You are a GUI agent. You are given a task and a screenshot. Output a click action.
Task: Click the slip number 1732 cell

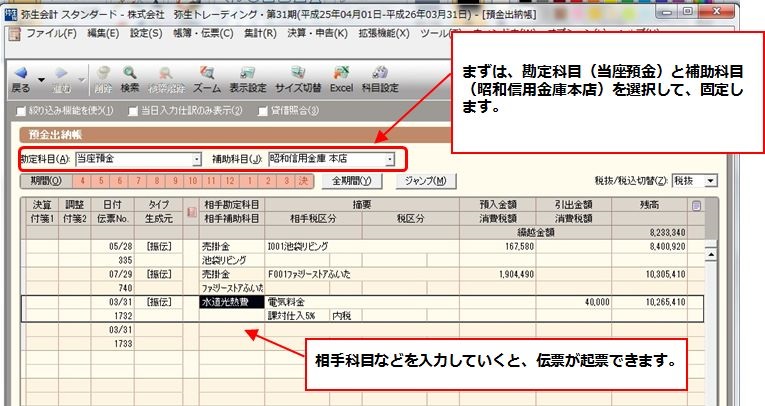tap(112, 316)
